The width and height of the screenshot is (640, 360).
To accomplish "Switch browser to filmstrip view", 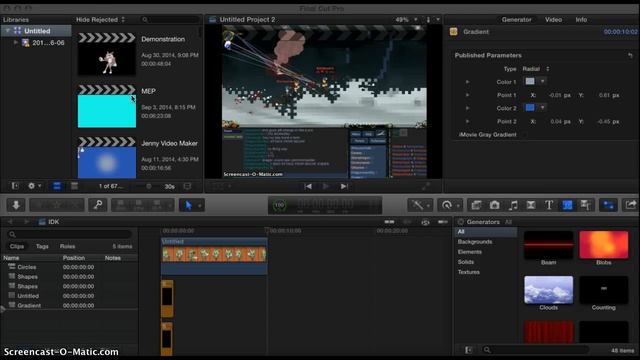I will click(x=57, y=186).
